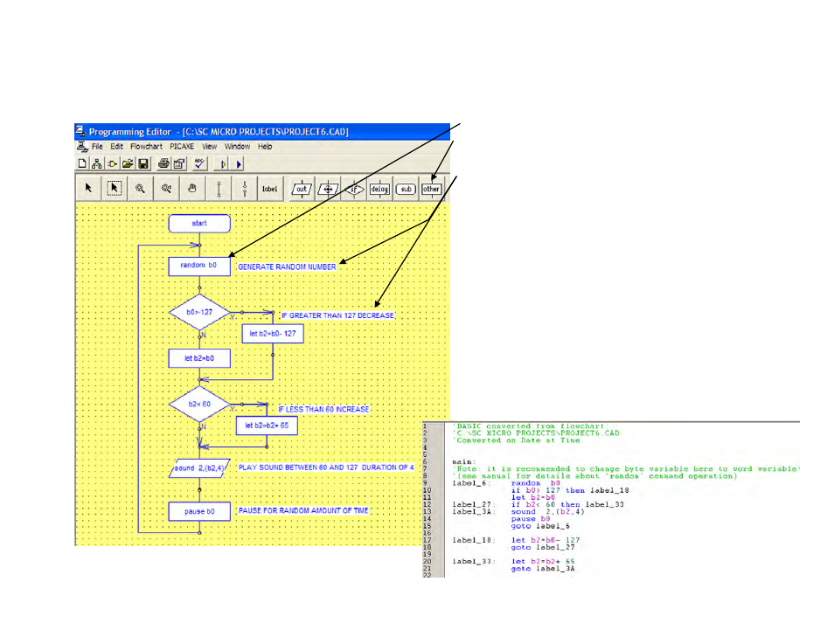
Task: Choose the dotted-box area select tool
Action: [x=115, y=188]
